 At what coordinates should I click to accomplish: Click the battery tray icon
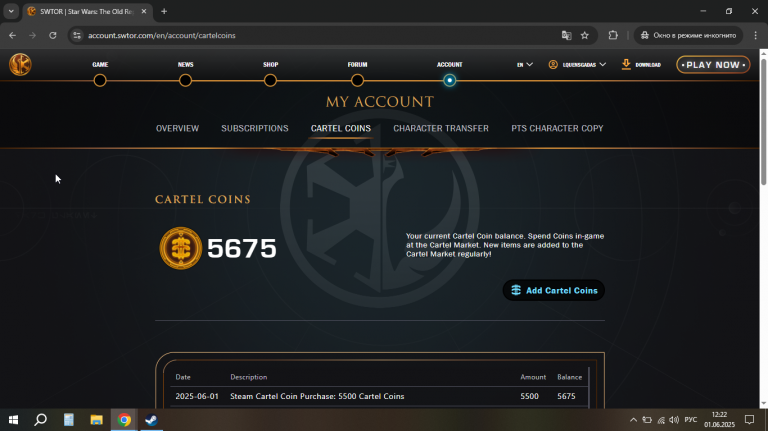point(647,420)
